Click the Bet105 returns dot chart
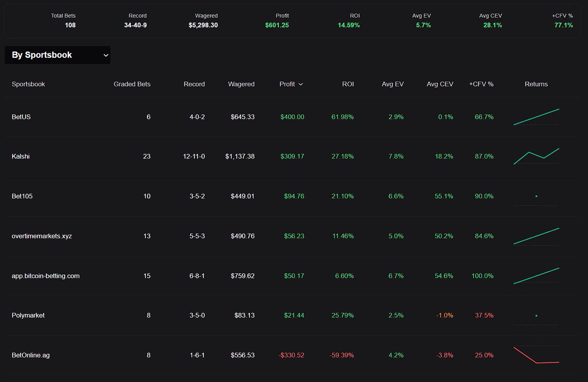 pyautogui.click(x=536, y=196)
